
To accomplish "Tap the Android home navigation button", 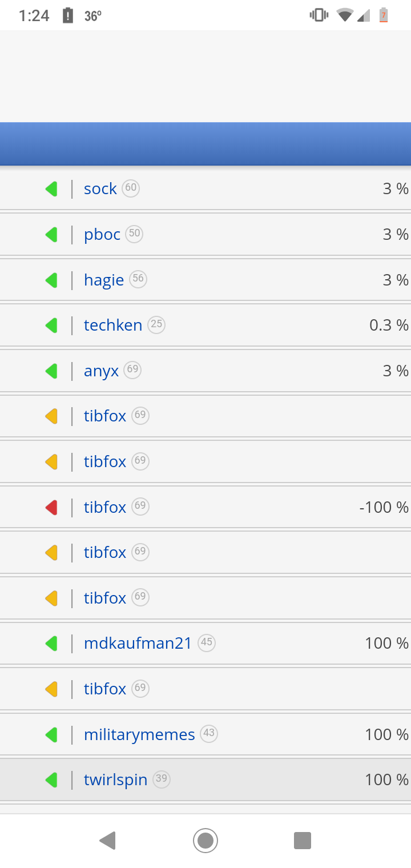I will point(205,841).
